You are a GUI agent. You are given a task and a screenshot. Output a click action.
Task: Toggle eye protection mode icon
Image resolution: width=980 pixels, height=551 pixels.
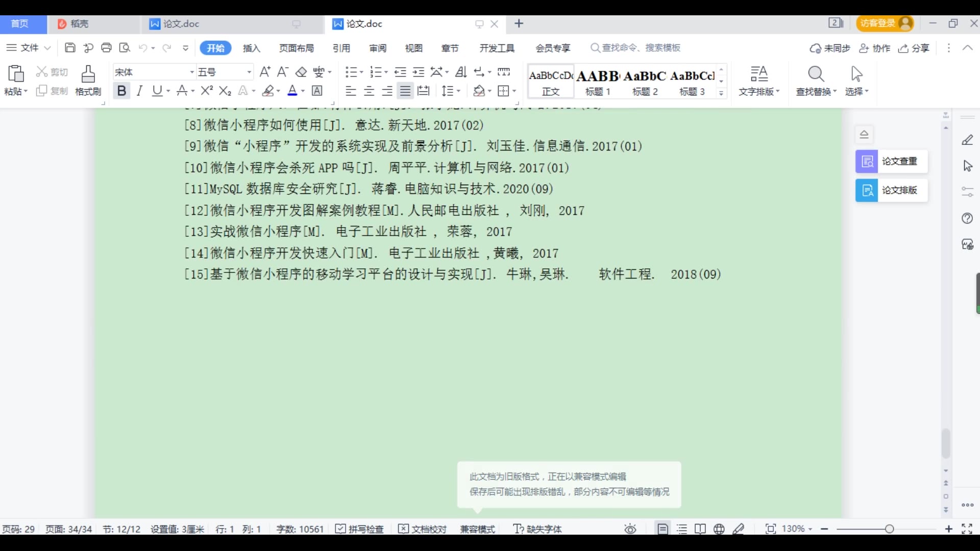coord(630,529)
